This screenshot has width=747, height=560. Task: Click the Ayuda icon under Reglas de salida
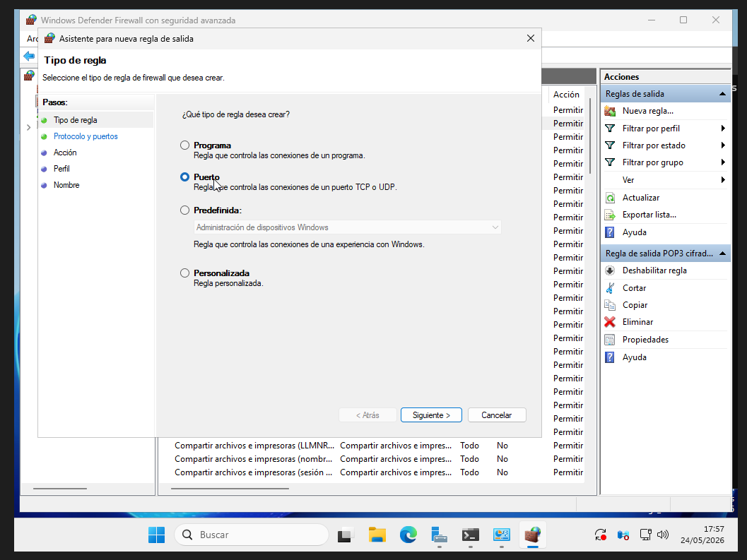pos(610,232)
